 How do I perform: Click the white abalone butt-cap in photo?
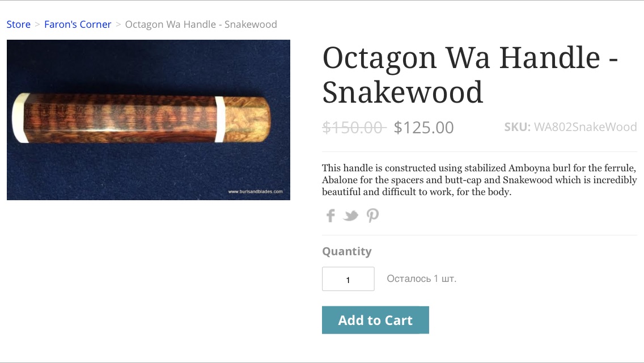[19, 117]
